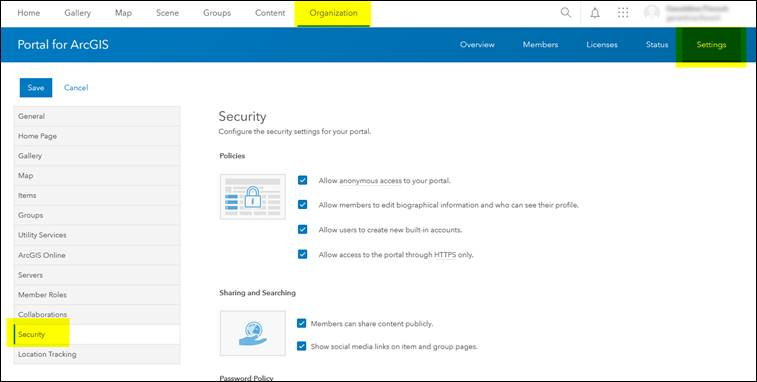Open the top navigation Map tab
This screenshot has width=757, height=382.
coord(123,13)
